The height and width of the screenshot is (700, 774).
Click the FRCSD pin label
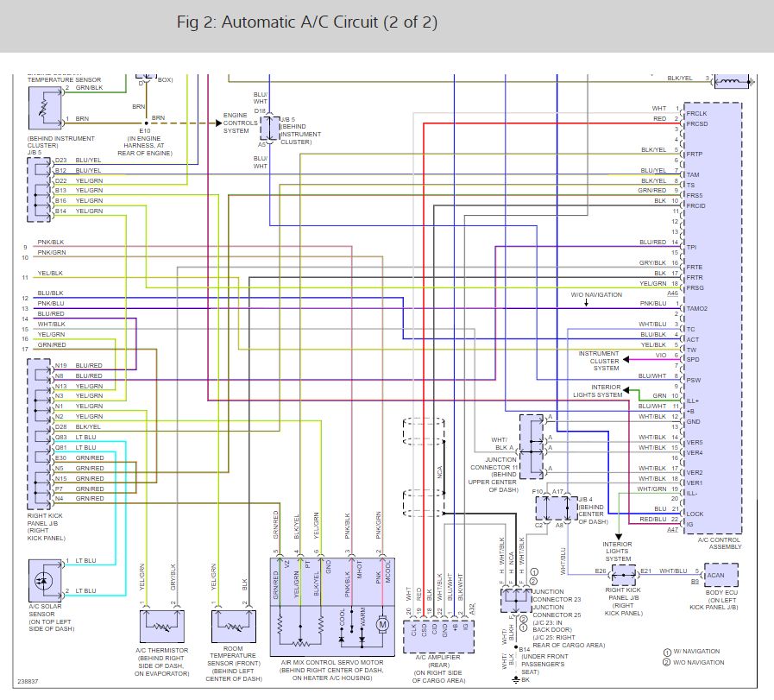(697, 124)
